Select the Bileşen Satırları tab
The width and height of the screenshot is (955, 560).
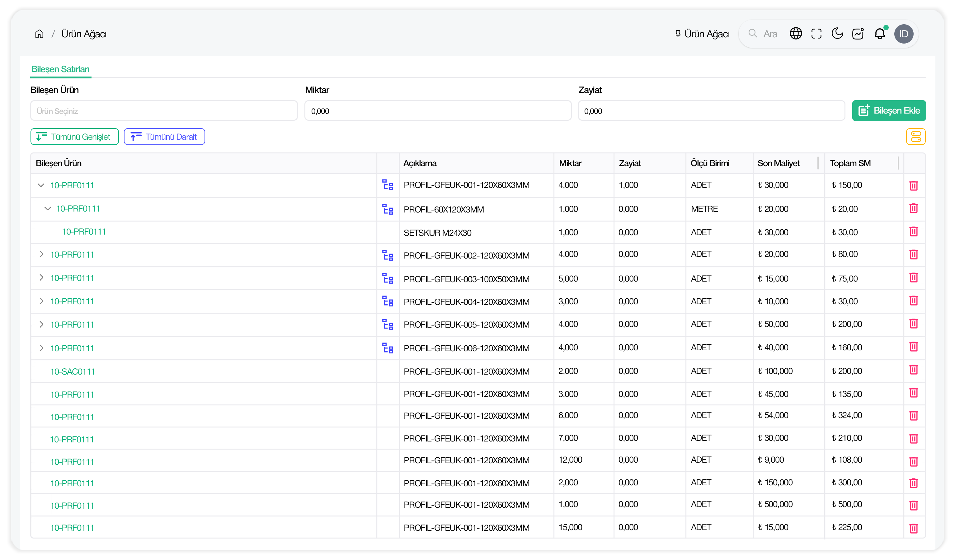[60, 69]
